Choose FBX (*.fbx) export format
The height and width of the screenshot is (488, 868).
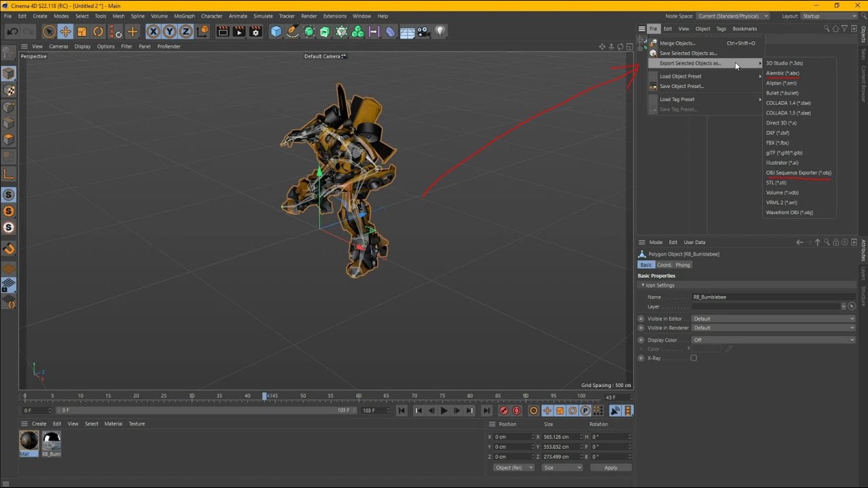click(x=777, y=143)
